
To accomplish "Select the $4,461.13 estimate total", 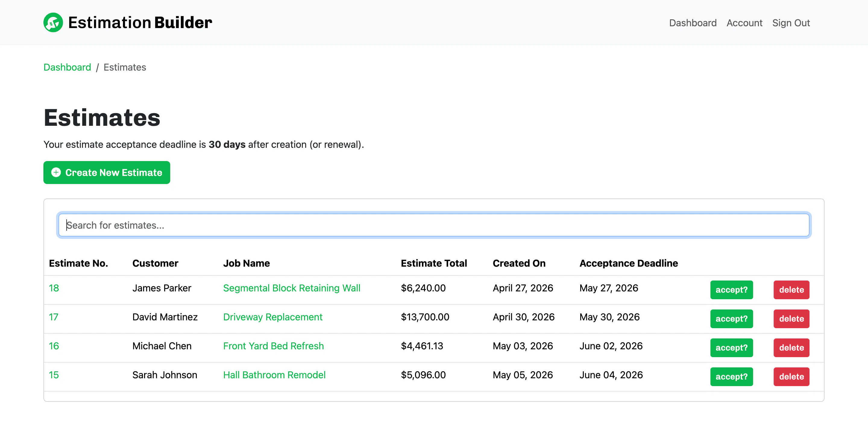I will coord(422,346).
